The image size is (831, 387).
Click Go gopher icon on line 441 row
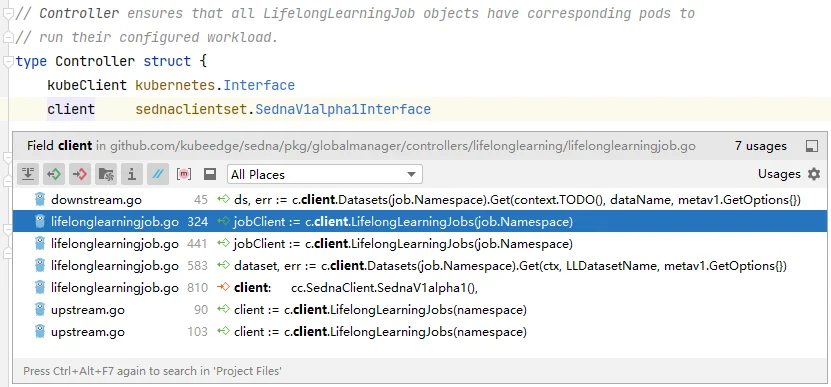[x=40, y=243]
